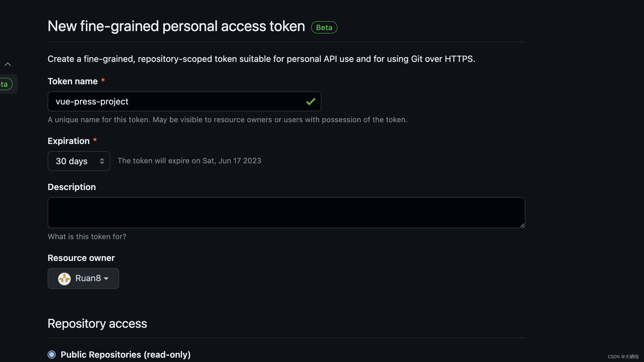Click the green checkmark in Token name field
This screenshot has height=362, width=644.
pyautogui.click(x=310, y=101)
